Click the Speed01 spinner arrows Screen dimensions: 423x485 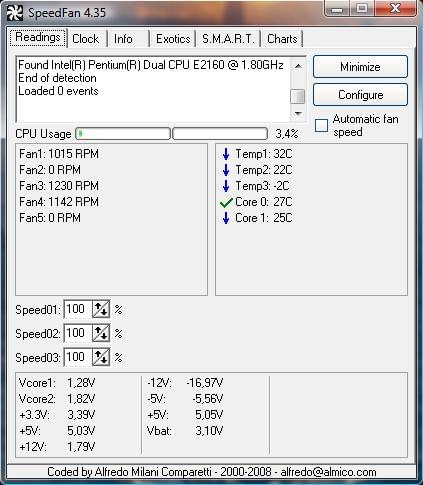pyautogui.click(x=101, y=309)
